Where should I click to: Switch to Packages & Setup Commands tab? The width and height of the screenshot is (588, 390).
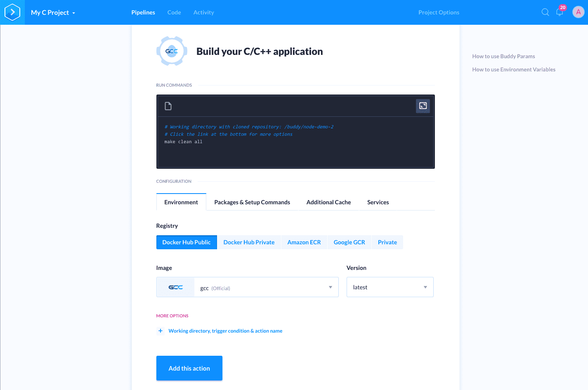tap(252, 202)
